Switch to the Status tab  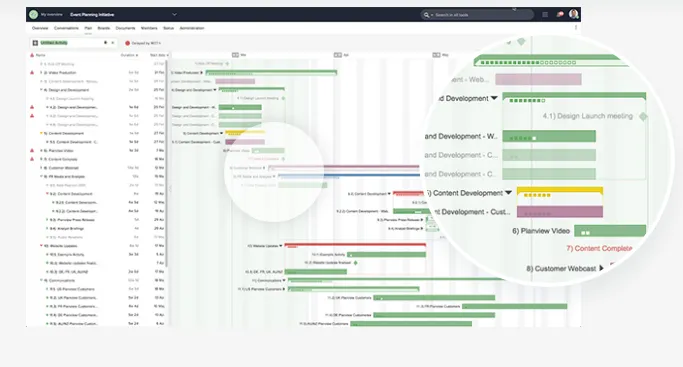click(169, 28)
